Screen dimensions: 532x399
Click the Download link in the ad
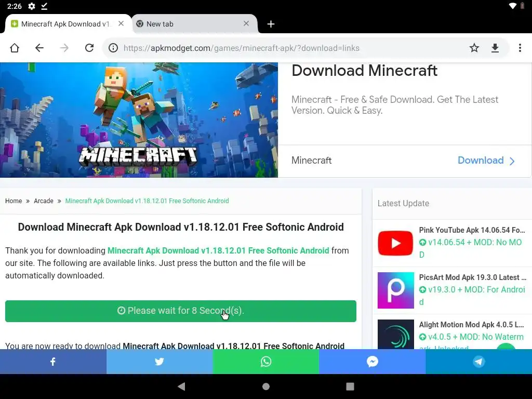pyautogui.click(x=486, y=161)
